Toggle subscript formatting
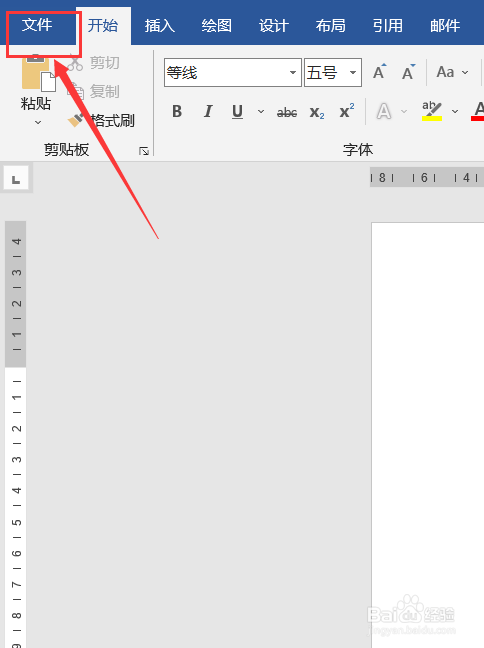This screenshot has height=648, width=484. pyautogui.click(x=317, y=112)
